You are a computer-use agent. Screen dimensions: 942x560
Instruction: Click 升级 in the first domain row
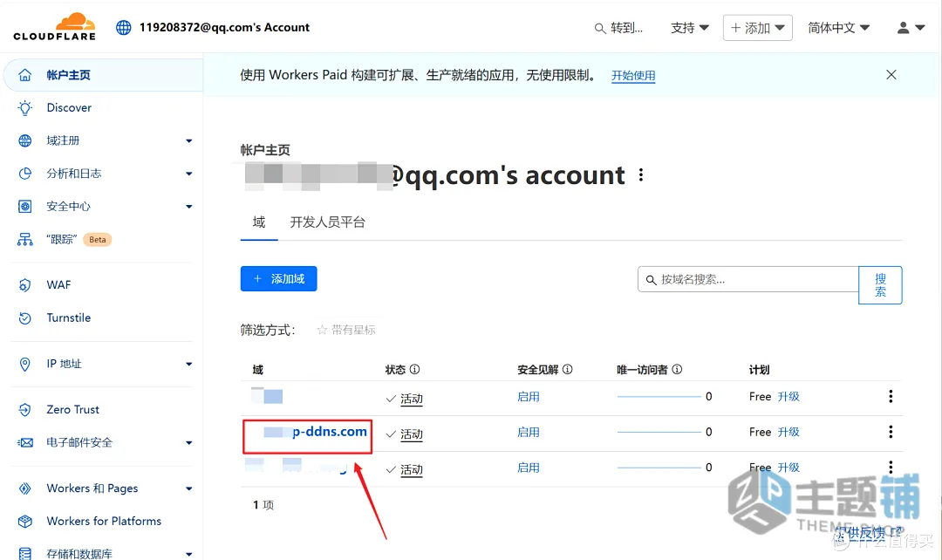click(x=788, y=397)
